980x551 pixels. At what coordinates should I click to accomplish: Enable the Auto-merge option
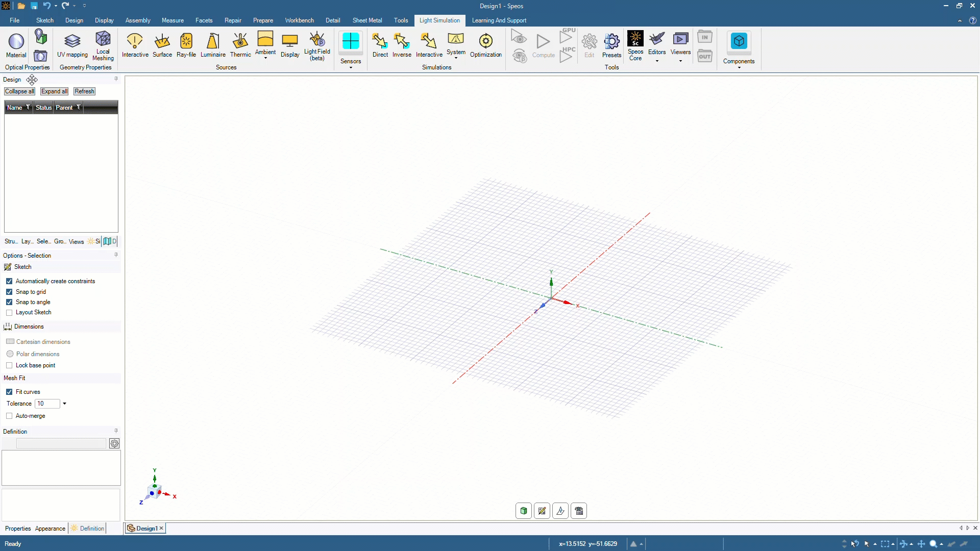click(x=9, y=416)
